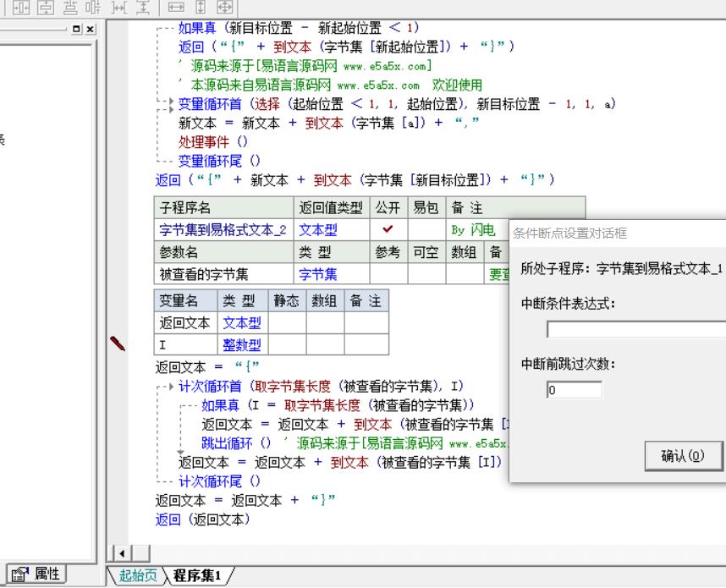The height and width of the screenshot is (588, 726).
Task: Open the 属性 panel tab
Action: [36, 574]
